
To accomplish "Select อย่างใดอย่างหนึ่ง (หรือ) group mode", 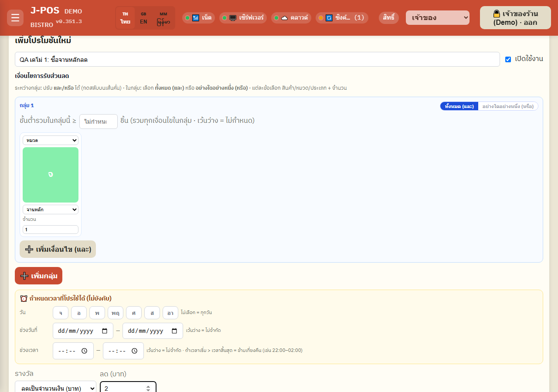I will click(x=508, y=106).
